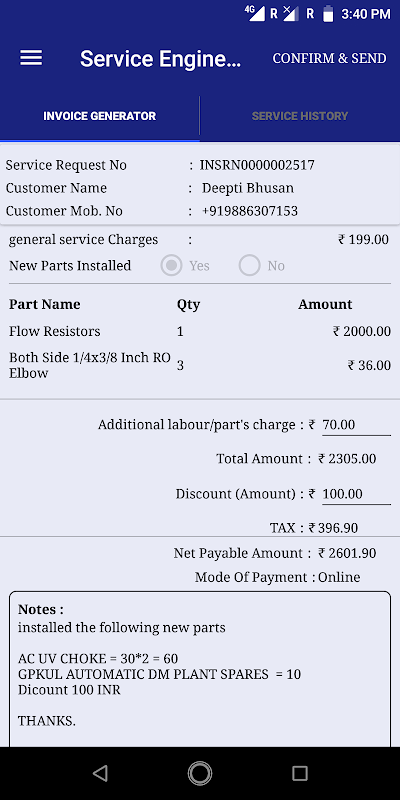Screen dimensions: 400x800
Task: Edit the additional labour charge field
Action: pyautogui.click(x=356, y=425)
